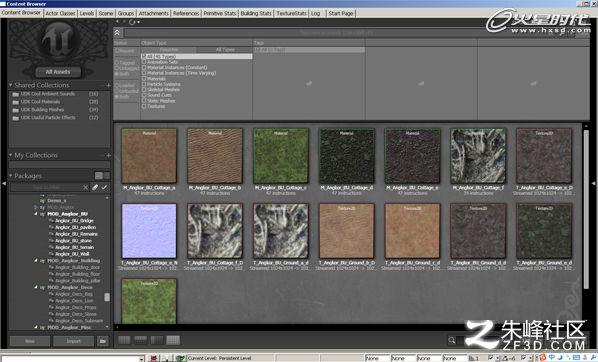This screenshot has height=362, width=598.
Task: Switch the Packages panel to list view
Action: 106,175
